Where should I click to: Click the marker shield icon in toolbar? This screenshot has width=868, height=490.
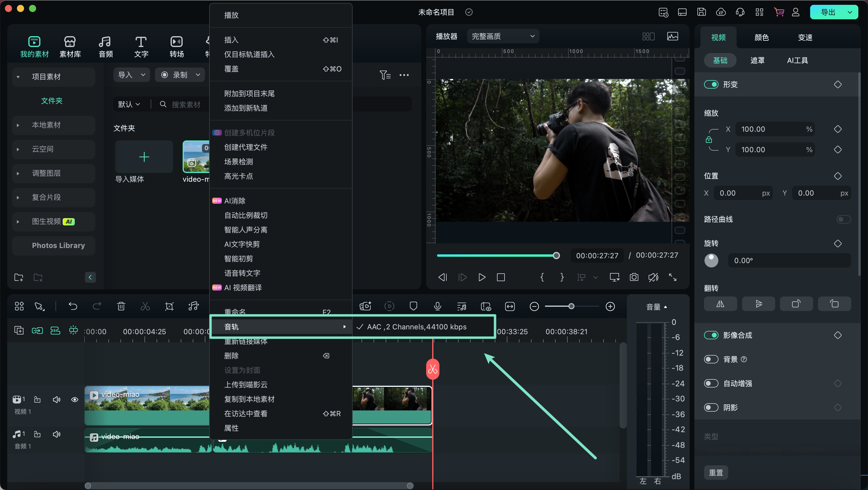coord(414,306)
